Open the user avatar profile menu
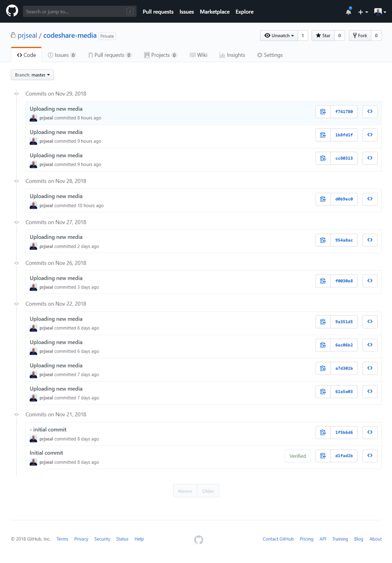 (x=380, y=12)
